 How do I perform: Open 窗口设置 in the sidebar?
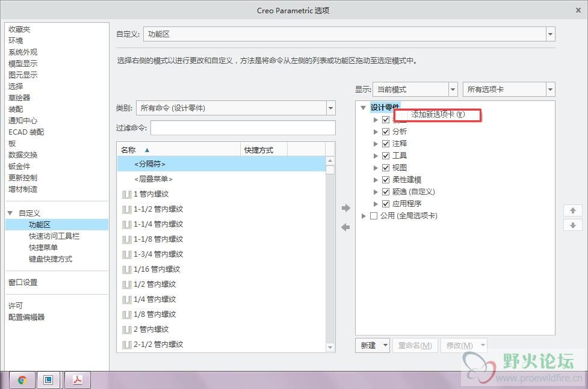(x=23, y=282)
